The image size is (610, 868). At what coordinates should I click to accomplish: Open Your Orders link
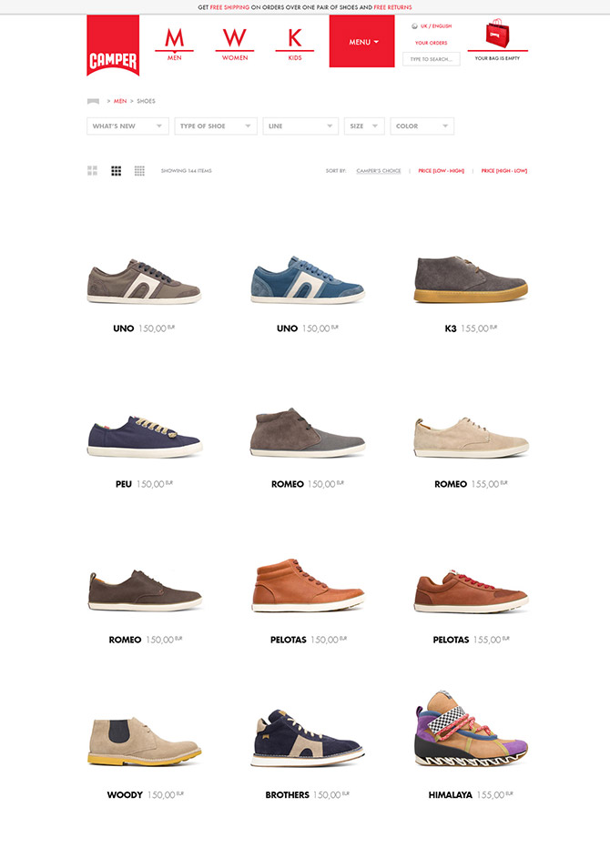[x=431, y=43]
